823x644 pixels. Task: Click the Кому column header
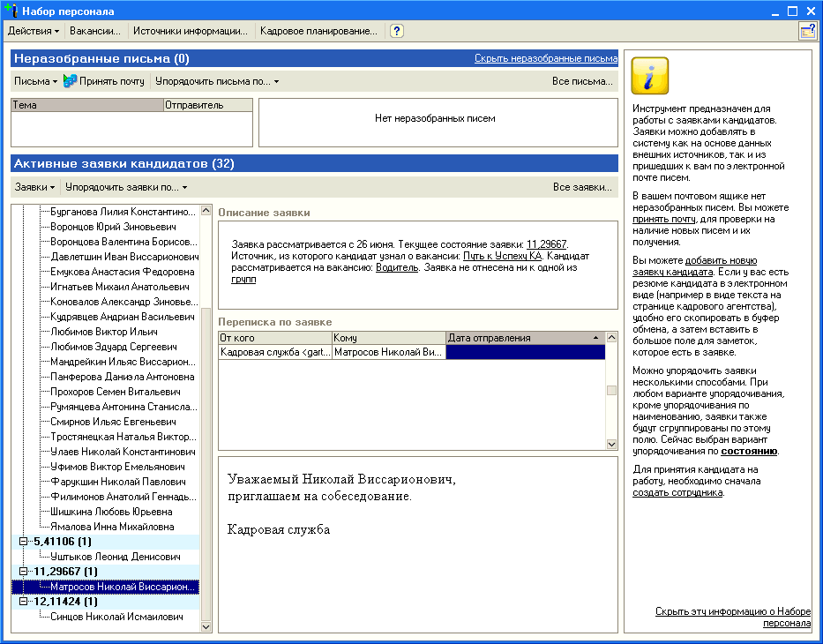coord(389,338)
